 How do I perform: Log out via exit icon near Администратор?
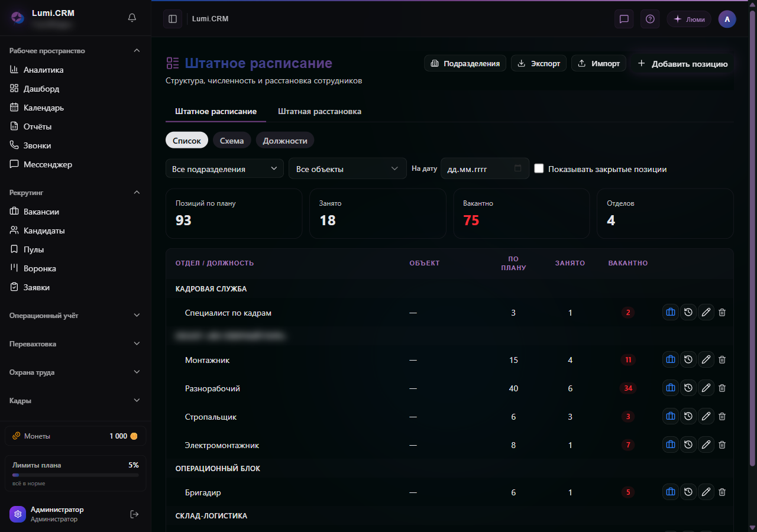point(134,514)
